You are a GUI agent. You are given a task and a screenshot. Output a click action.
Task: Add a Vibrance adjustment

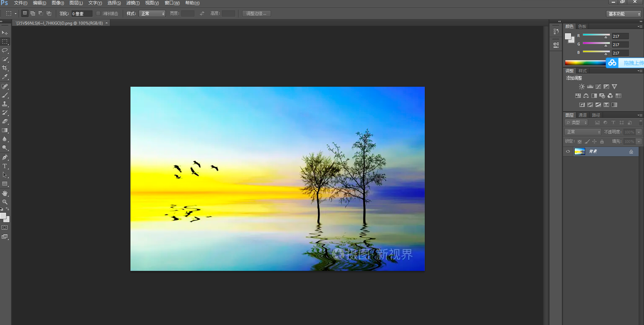pyautogui.click(x=614, y=87)
